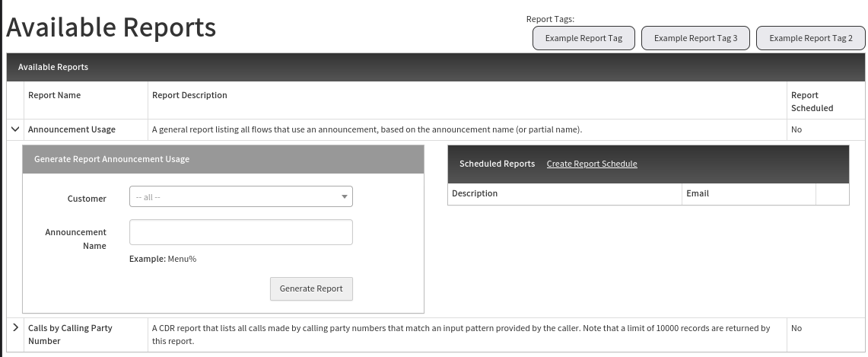Filter by Example Report Tag
Image resolution: width=868 pixels, height=357 pixels.
coord(583,38)
